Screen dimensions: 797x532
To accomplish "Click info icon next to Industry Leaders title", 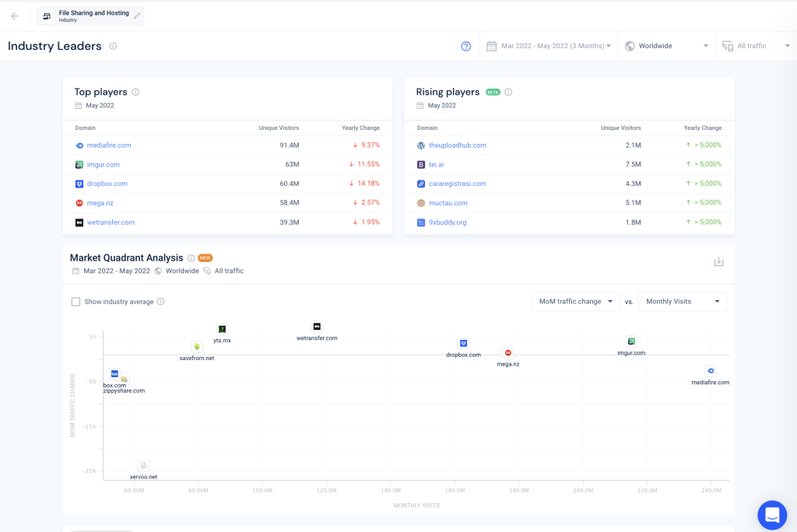I will coord(113,46).
